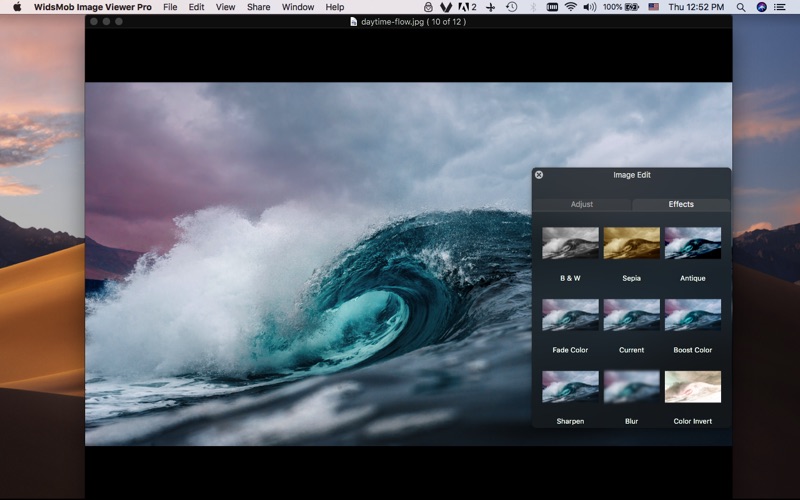Screen dimensions: 800x500
Task: Click the B & W label text
Action: [x=570, y=278]
